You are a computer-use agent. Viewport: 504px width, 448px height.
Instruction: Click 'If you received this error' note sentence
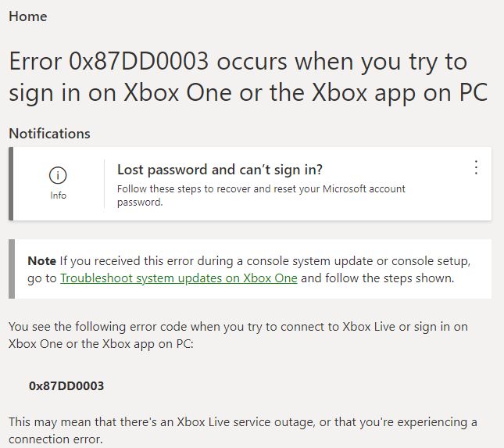(265, 261)
